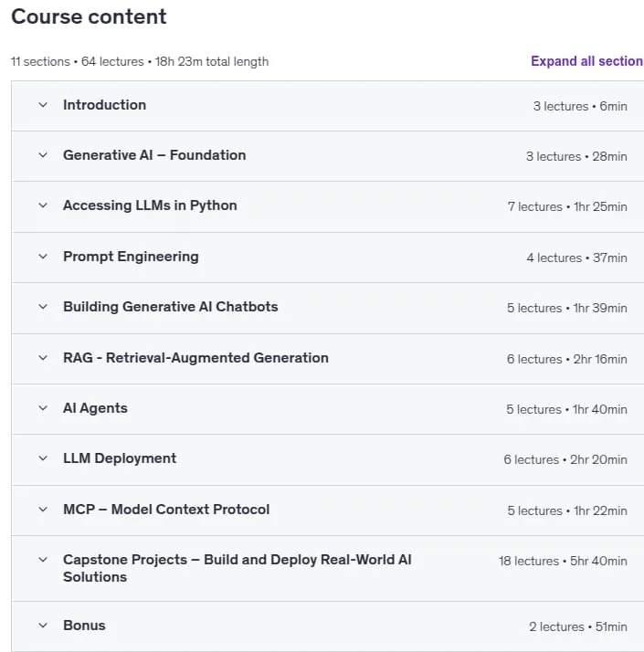Open RAG - Retrieval-Augmented Generation title
This screenshot has width=644, height=652.
tap(195, 358)
